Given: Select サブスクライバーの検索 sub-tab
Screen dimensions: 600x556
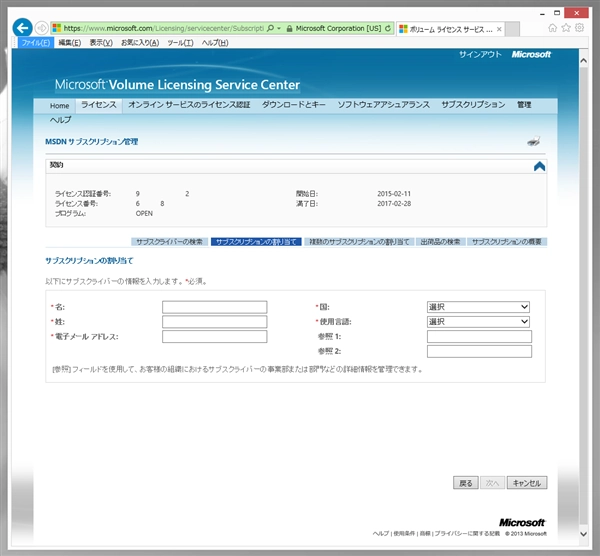Looking at the screenshot, I should tap(170, 242).
